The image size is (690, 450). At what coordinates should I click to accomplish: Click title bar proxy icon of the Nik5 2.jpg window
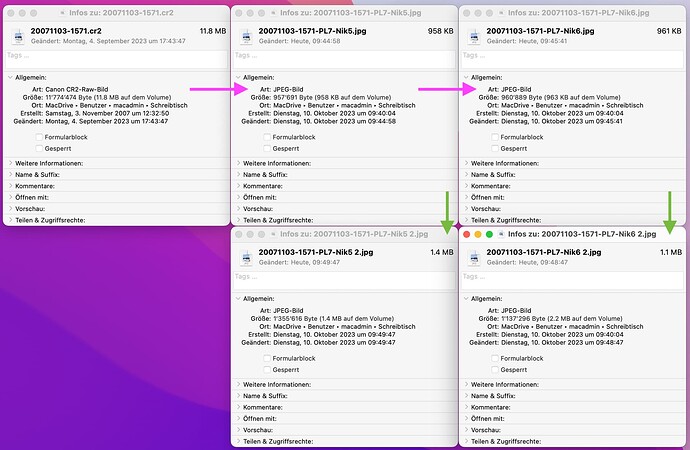click(273, 234)
